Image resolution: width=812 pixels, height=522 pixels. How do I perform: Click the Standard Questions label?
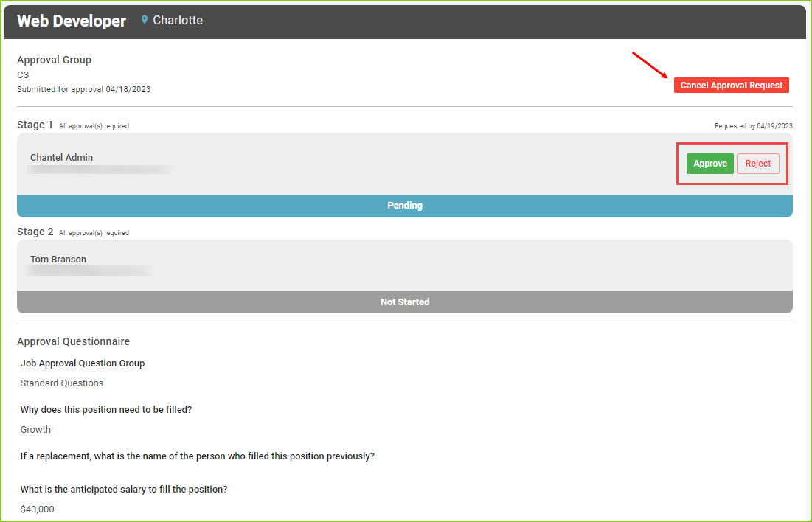click(x=62, y=383)
